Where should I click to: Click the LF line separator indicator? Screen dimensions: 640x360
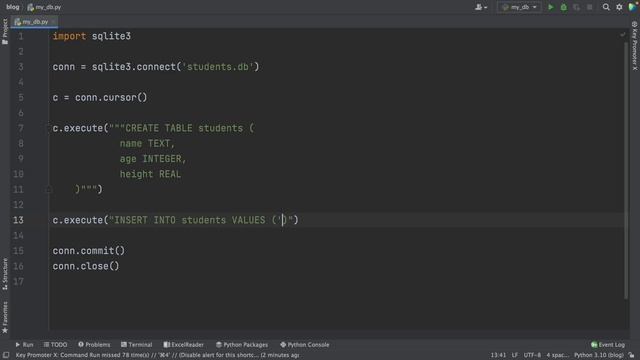pyautogui.click(x=515, y=356)
